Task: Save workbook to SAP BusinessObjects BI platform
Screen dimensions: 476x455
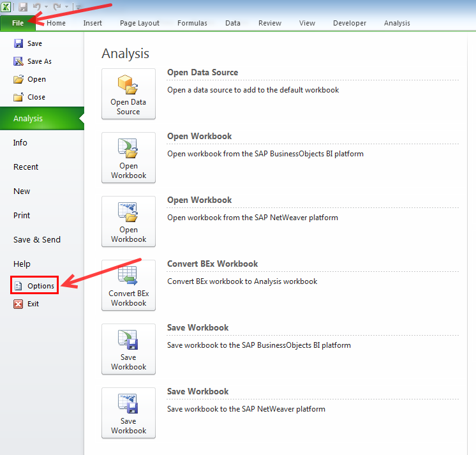Action: coord(128,349)
